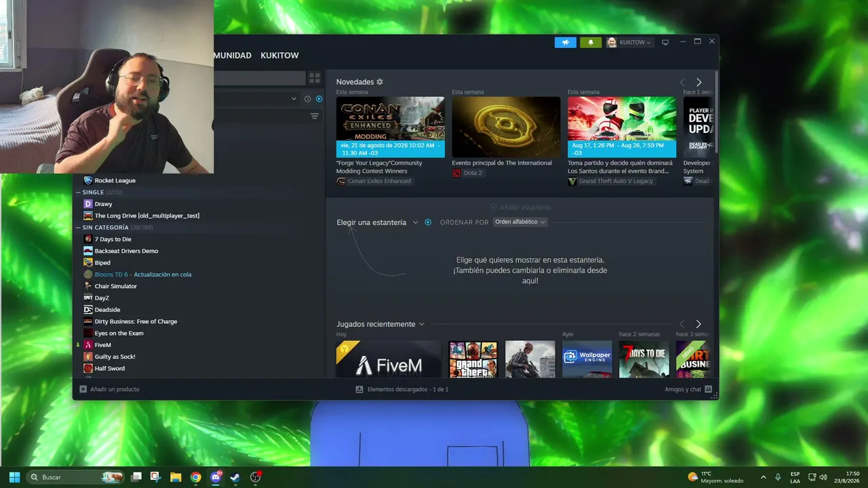Click the Half Sword game icon

tap(88, 369)
